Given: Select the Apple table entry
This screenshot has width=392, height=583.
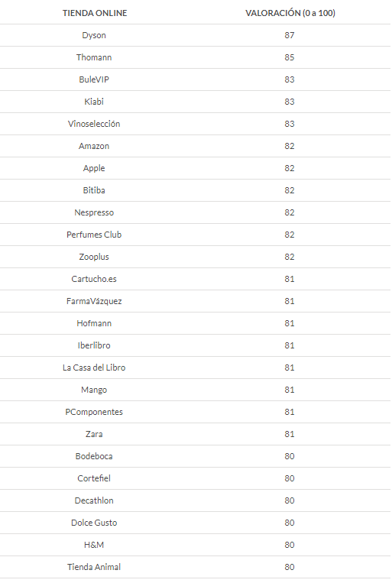Looking at the screenshot, I should [x=94, y=168].
